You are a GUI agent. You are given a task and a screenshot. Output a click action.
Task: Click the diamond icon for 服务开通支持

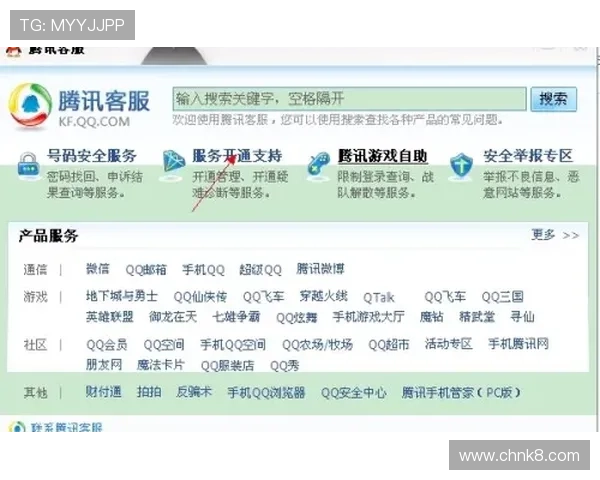pyautogui.click(x=173, y=165)
